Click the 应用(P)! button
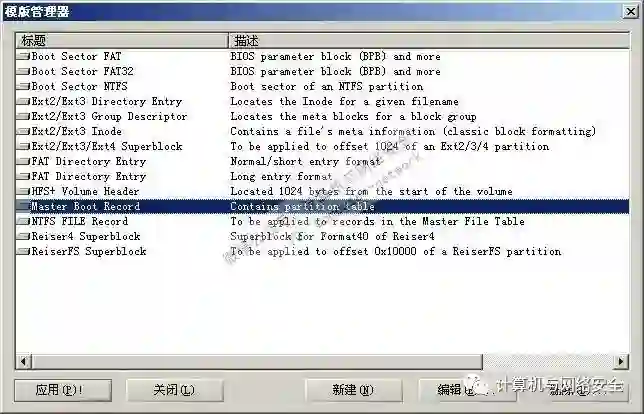This screenshot has height=414, width=644. tap(63, 390)
